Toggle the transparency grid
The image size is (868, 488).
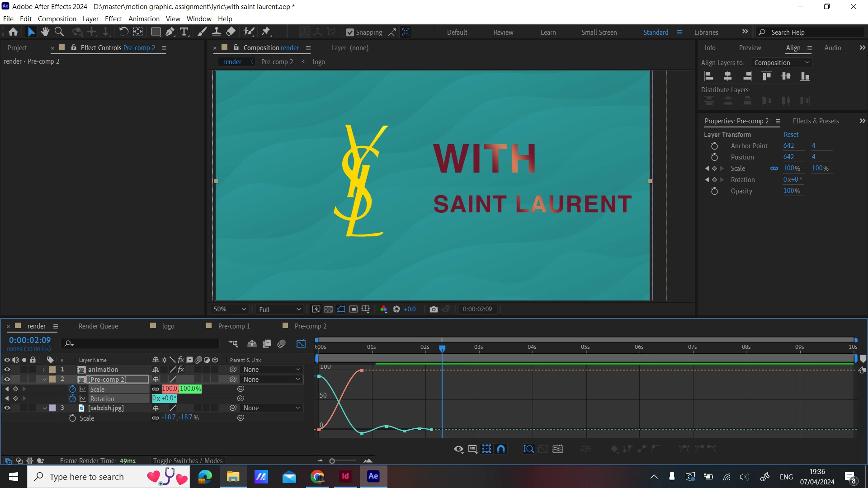pos(329,309)
